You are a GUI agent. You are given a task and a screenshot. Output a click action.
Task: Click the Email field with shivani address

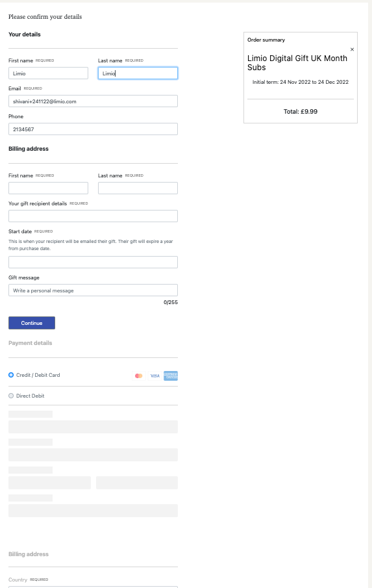coord(93,101)
